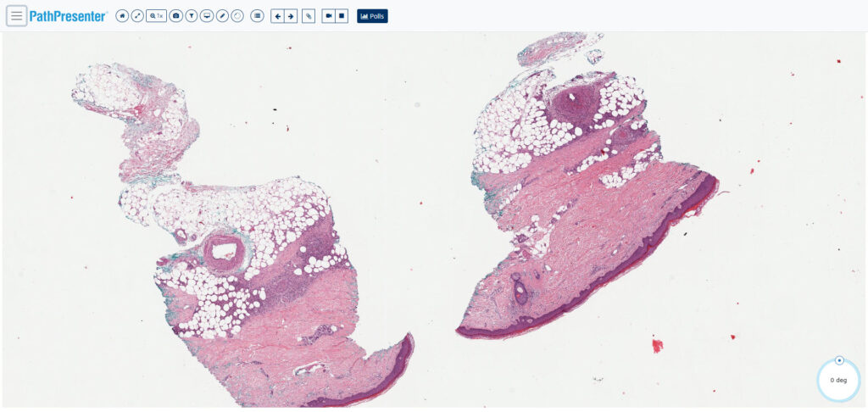Screen dimensions: 868x412
Task: Start recording with video camera button
Action: (328, 16)
